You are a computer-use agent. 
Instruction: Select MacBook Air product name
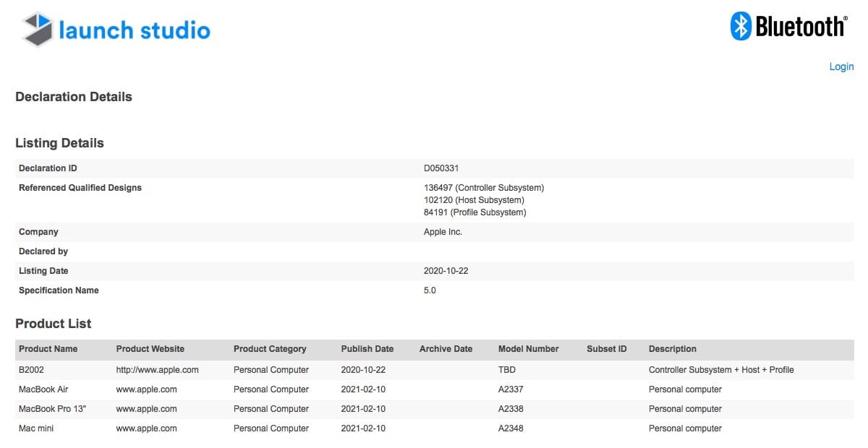click(x=43, y=389)
